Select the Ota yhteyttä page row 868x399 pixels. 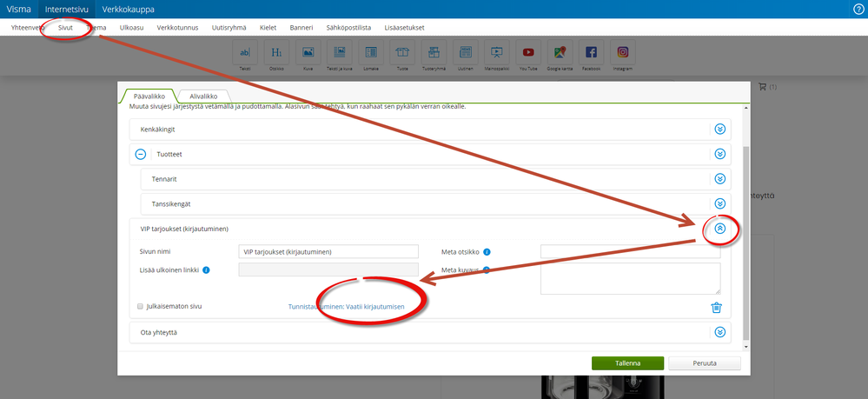click(430, 332)
